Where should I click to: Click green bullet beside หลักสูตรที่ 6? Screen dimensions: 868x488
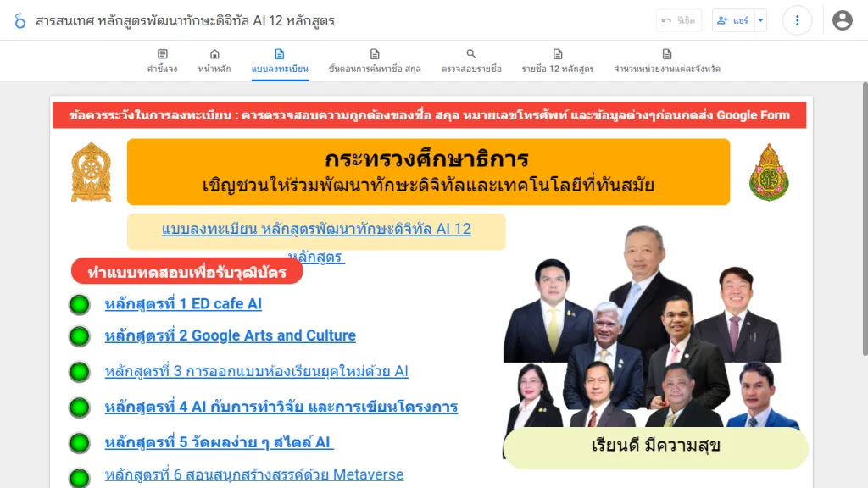pos(79,478)
